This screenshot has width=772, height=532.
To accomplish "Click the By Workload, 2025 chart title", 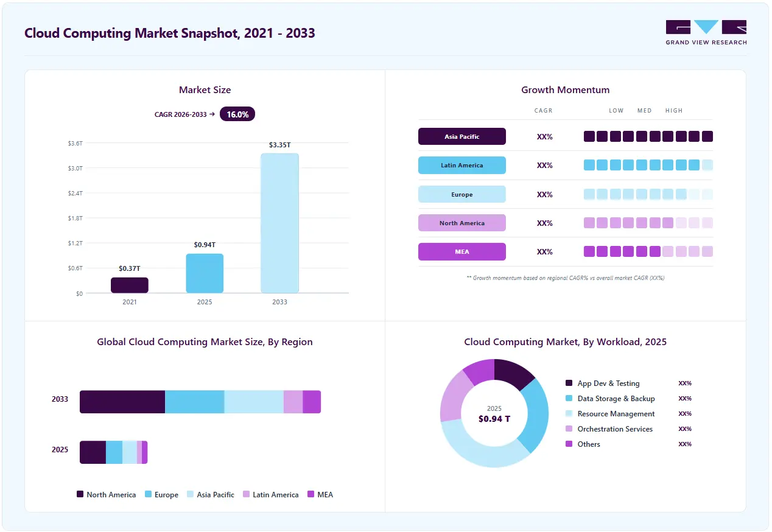I will point(565,341).
